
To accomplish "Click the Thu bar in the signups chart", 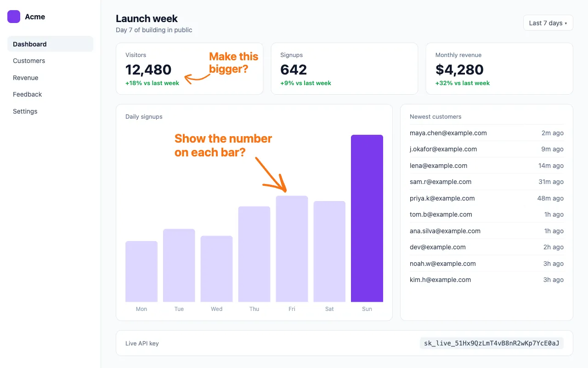I will [254, 254].
